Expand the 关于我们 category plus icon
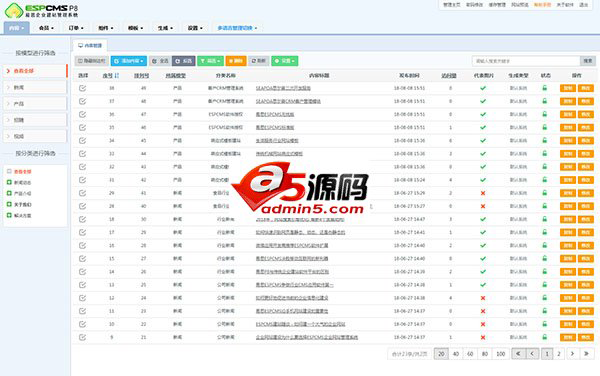Viewport: 600px width, 376px height. 9,205
